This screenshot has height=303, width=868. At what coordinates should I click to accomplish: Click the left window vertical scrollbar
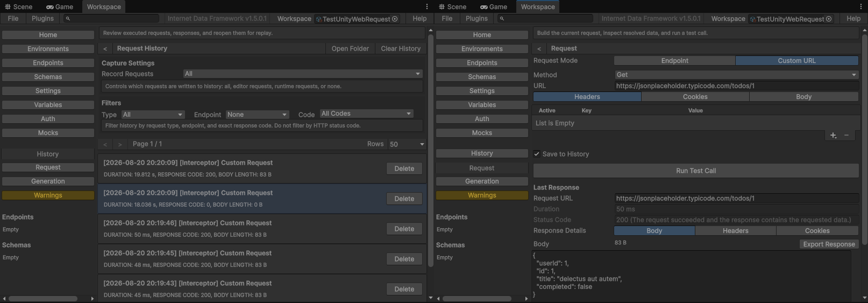coord(430,151)
